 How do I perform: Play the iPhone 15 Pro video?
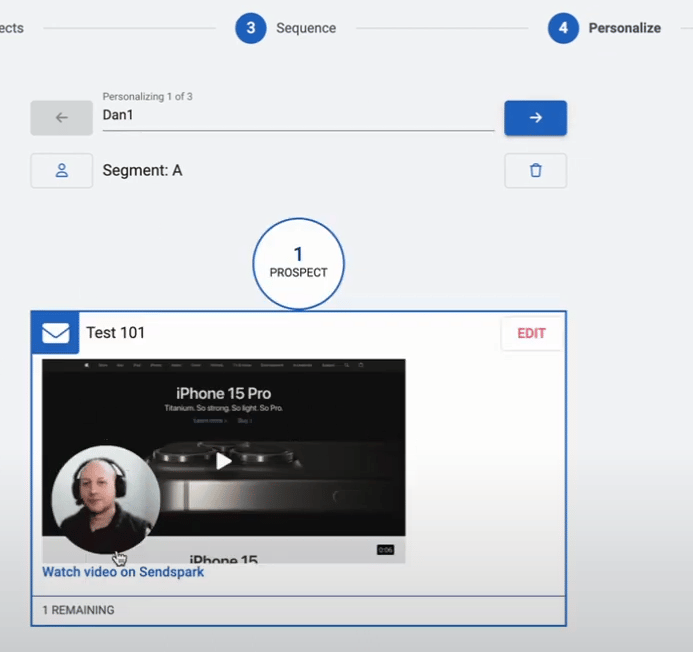224,461
